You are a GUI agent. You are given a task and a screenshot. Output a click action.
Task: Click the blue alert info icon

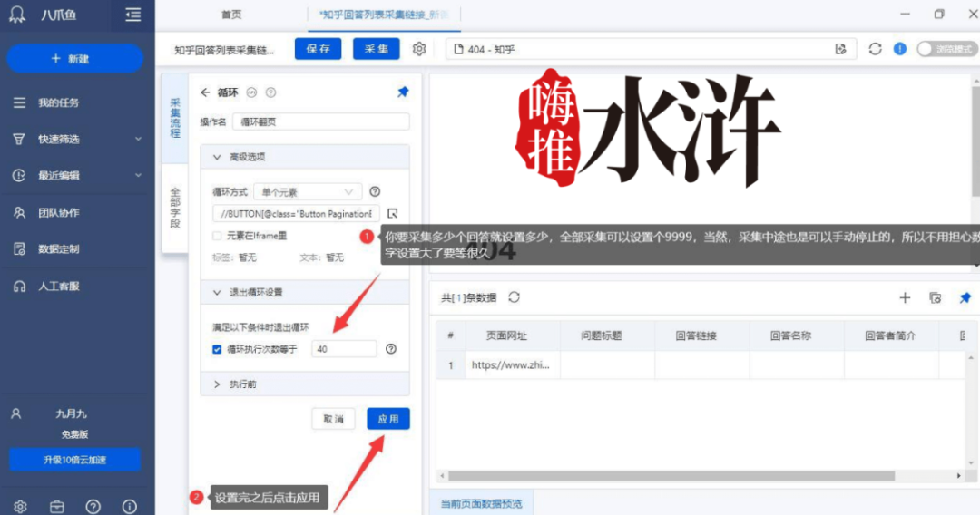pos(900,49)
